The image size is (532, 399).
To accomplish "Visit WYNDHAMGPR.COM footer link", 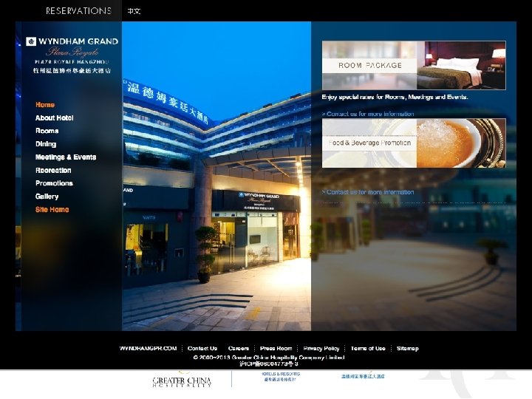I will (148, 349).
